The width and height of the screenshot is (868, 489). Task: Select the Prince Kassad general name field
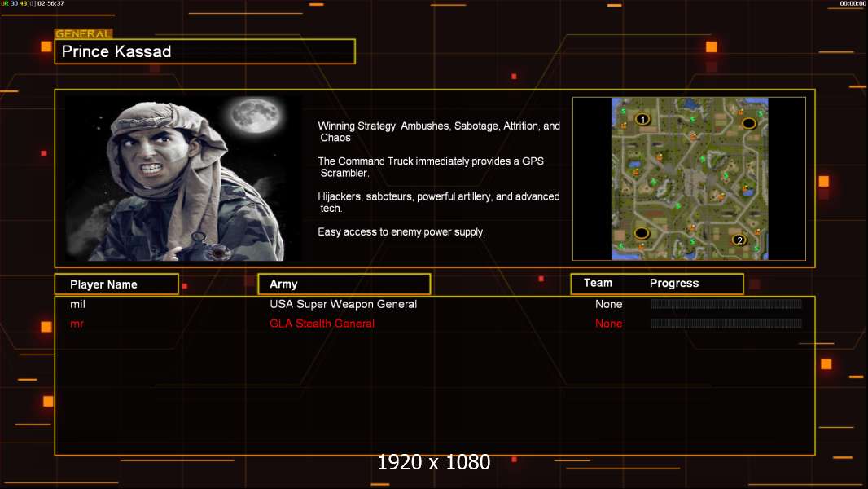pos(205,51)
